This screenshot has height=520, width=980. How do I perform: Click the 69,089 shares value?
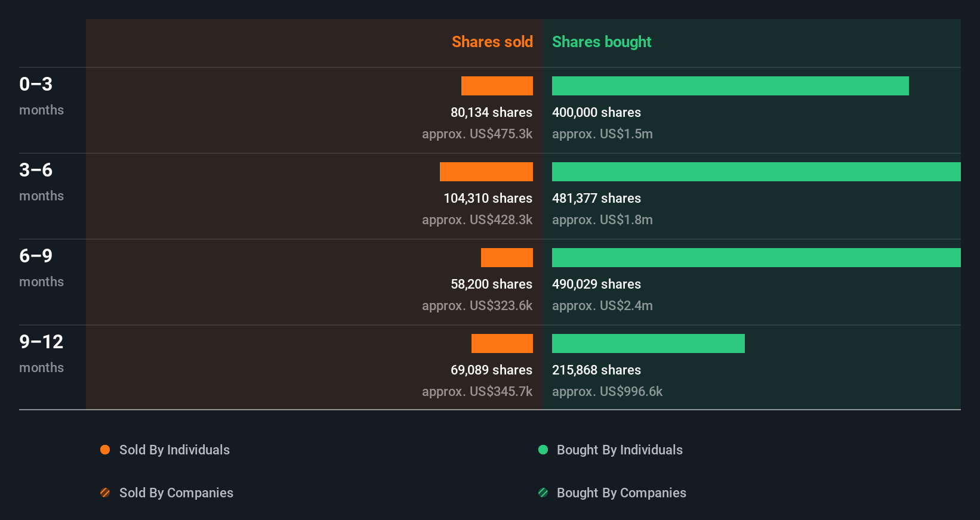click(491, 370)
